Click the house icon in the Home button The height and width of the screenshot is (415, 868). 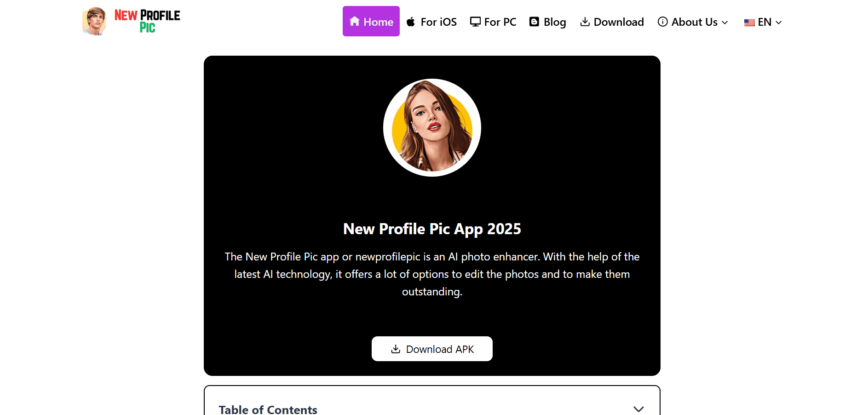[x=354, y=22]
